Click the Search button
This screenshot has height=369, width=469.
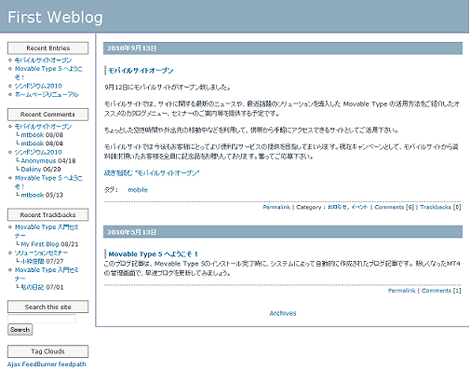pyautogui.click(x=20, y=330)
